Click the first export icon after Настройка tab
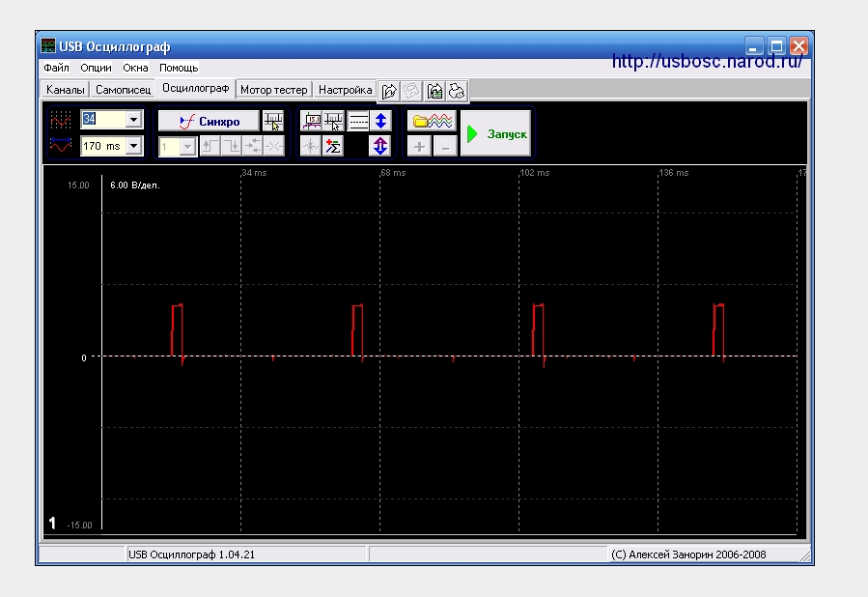868x597 pixels. click(x=389, y=92)
